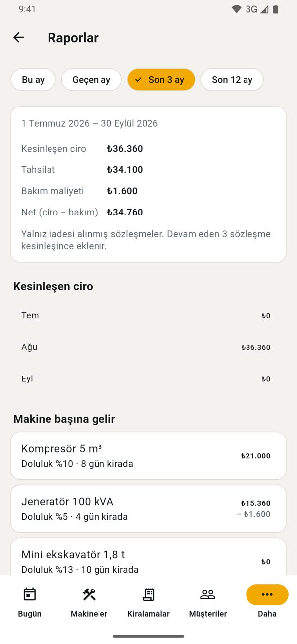Open the Kiralamalar receipt icon

tap(148, 594)
